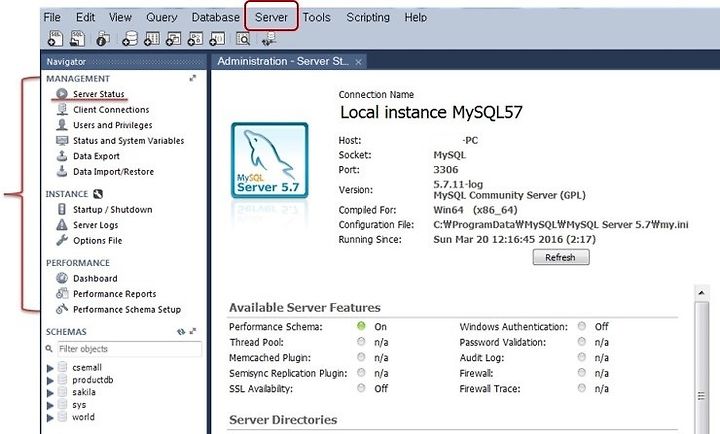Create new stored procedure toolbar icon
Screen dimensions: 720x434
(x=195, y=39)
